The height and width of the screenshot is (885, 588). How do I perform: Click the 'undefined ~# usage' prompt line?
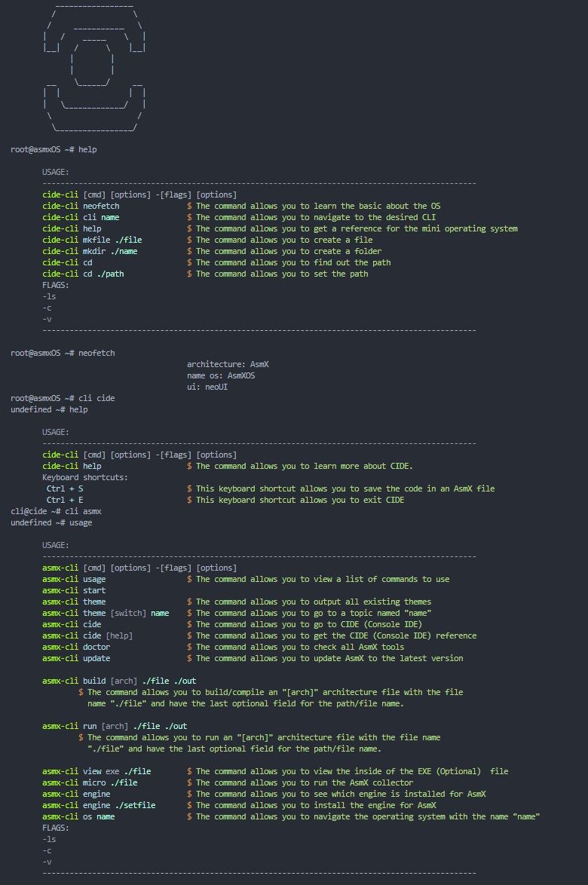(x=51, y=522)
